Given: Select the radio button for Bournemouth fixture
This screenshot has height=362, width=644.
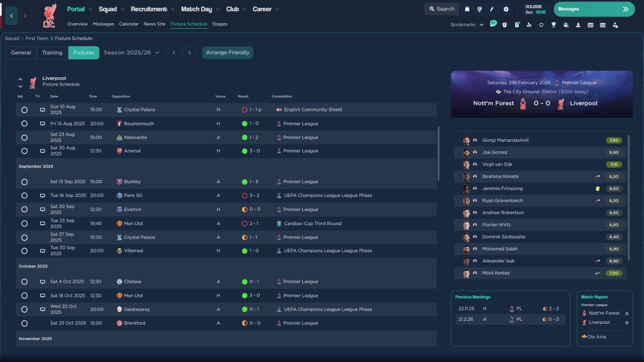Looking at the screenshot, I should coord(25,124).
